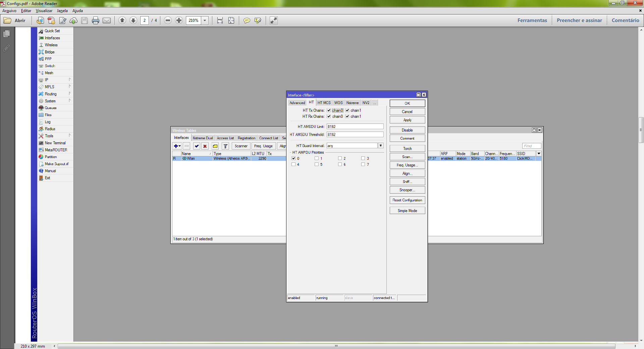Click the HT AMSDU Limit field

355,127
